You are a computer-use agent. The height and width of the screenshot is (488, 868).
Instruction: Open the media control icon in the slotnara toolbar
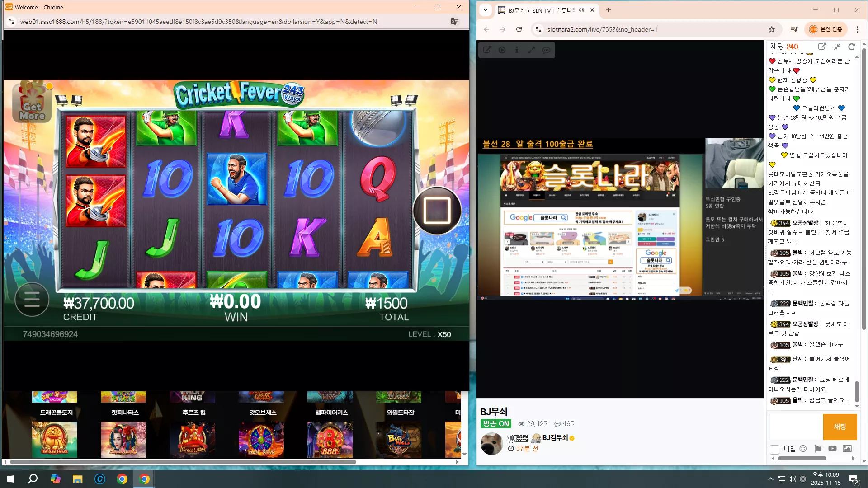point(794,29)
